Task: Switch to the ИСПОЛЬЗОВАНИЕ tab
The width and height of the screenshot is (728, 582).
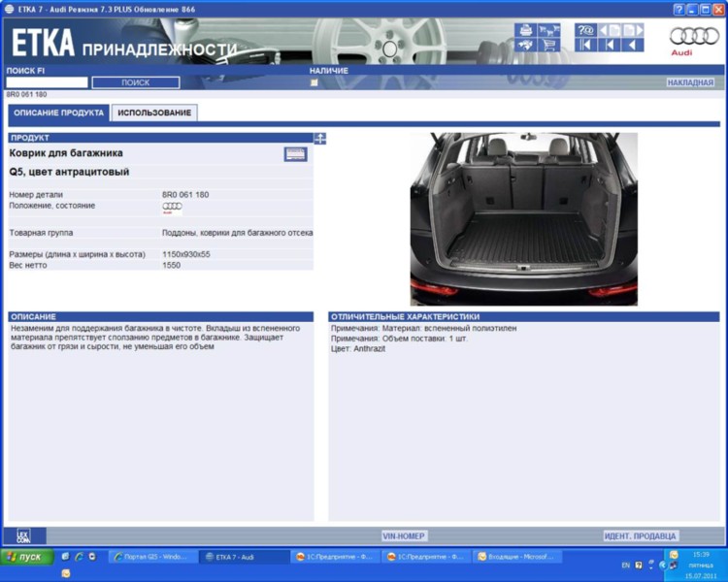Action: click(154, 113)
